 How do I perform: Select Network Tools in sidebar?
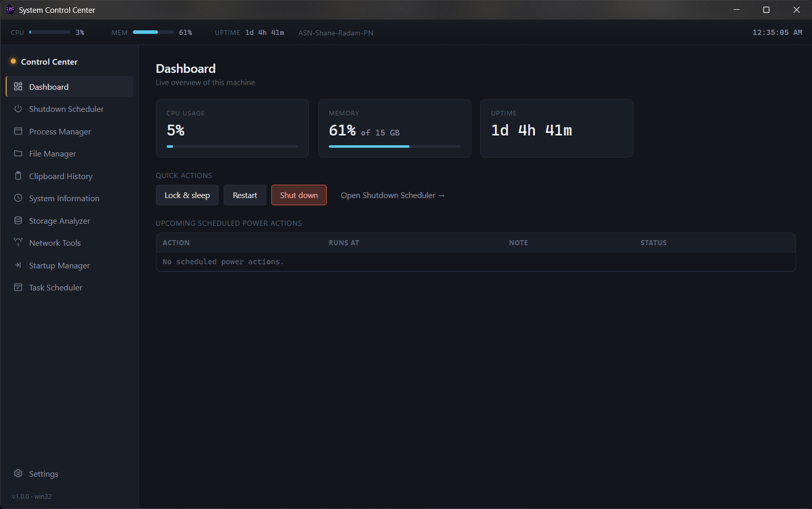pyautogui.click(x=69, y=243)
